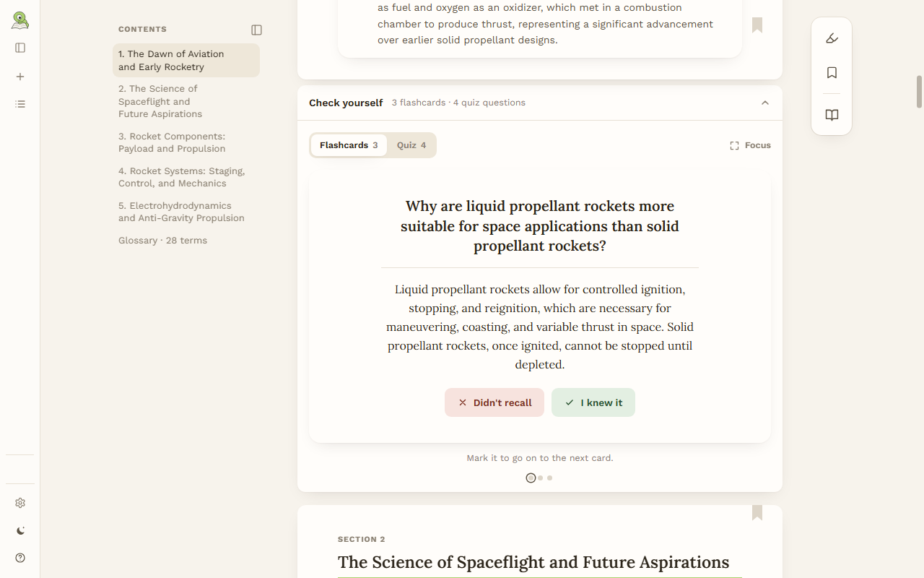Image resolution: width=924 pixels, height=578 pixels.
Task: Click the 'Check yourself' heading
Action: click(346, 103)
